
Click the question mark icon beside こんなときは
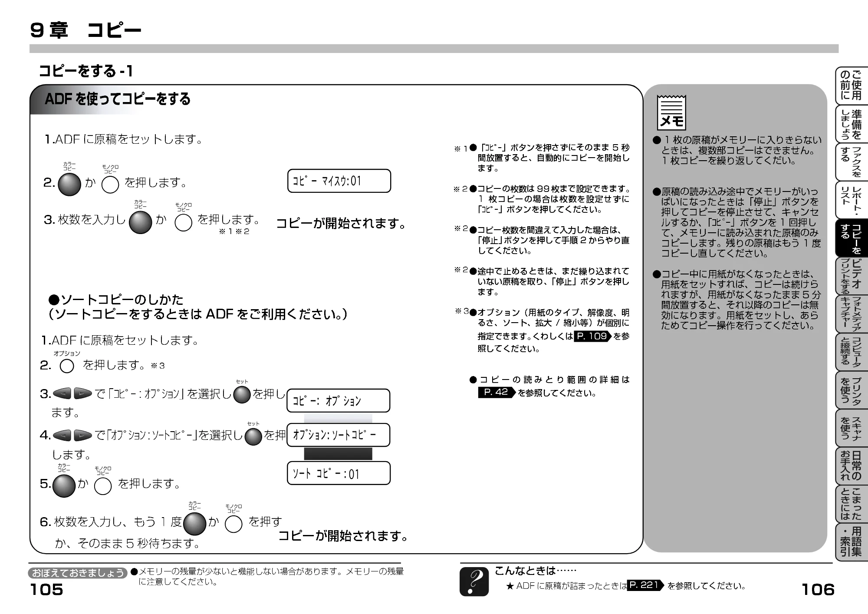click(474, 582)
